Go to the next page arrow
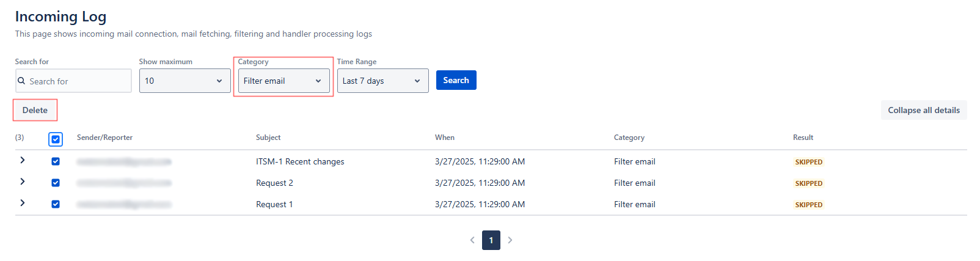The width and height of the screenshot is (980, 261). click(510, 240)
